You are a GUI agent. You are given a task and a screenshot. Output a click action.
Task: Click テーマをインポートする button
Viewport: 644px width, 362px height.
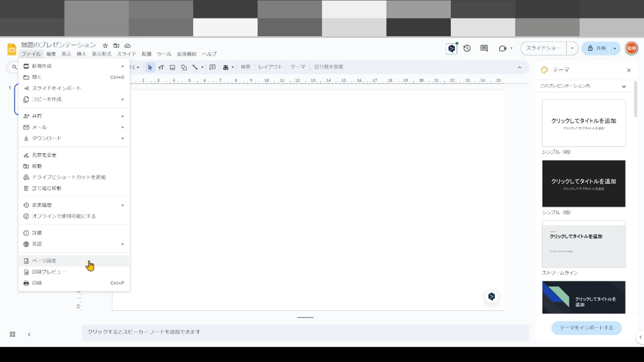pyautogui.click(x=586, y=328)
